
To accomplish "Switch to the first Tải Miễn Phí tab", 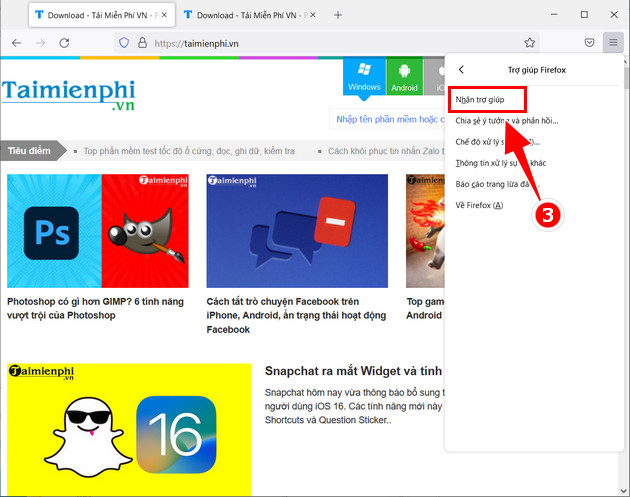I will 102,15.
